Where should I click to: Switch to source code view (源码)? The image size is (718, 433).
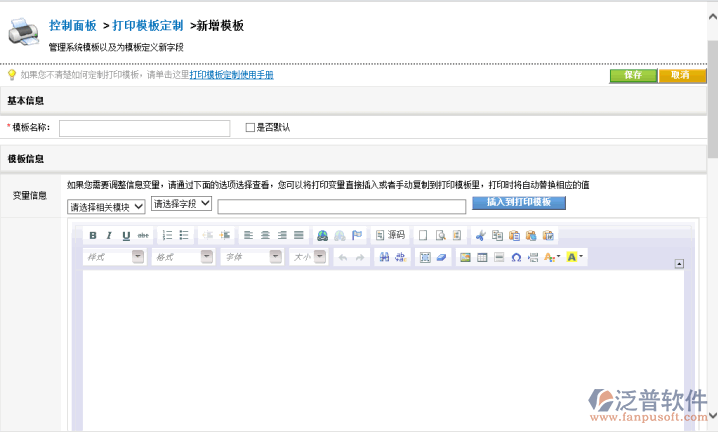point(390,236)
